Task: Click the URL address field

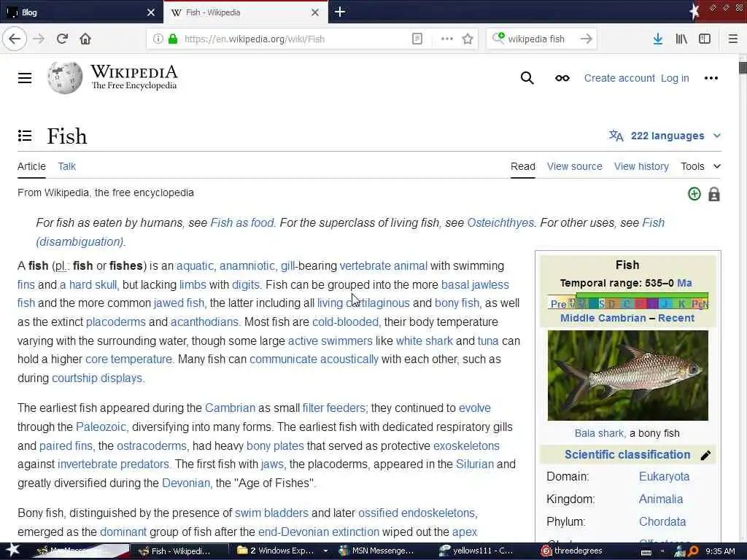Action: coord(295,39)
